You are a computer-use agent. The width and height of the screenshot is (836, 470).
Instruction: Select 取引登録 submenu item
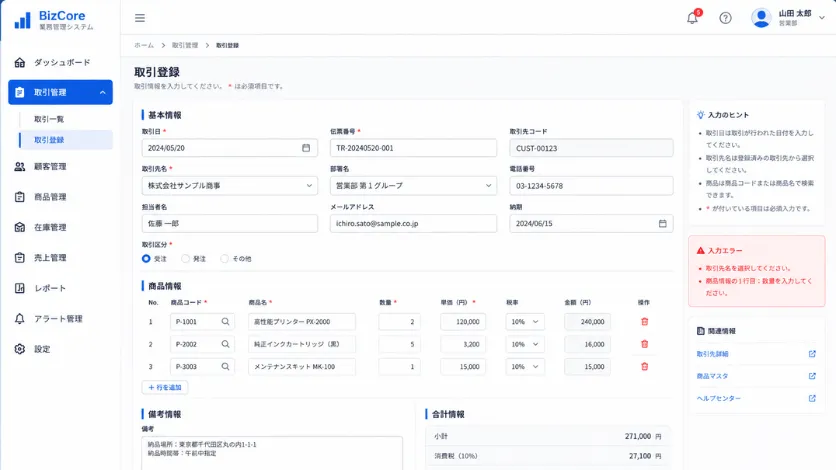(66, 140)
